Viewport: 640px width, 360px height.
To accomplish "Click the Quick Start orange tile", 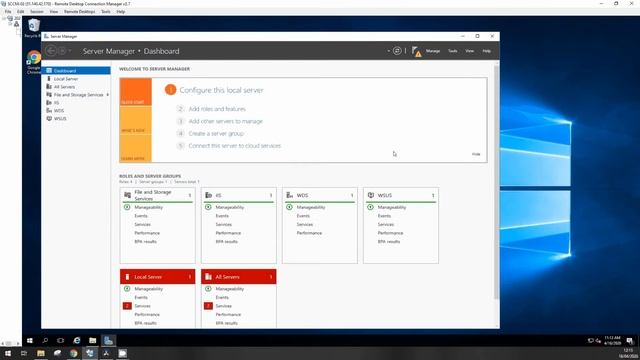I will [x=136, y=92].
